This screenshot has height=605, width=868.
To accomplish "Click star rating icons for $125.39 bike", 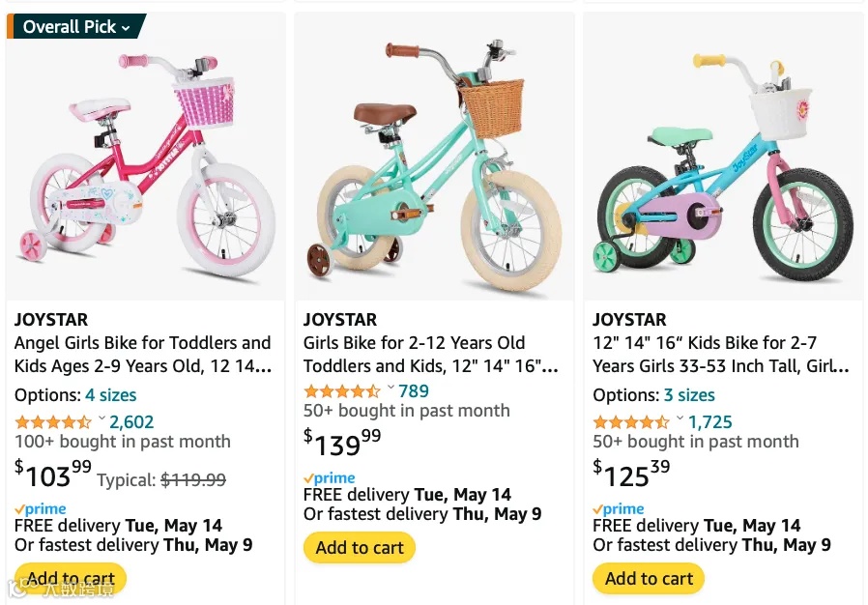I will (x=631, y=422).
